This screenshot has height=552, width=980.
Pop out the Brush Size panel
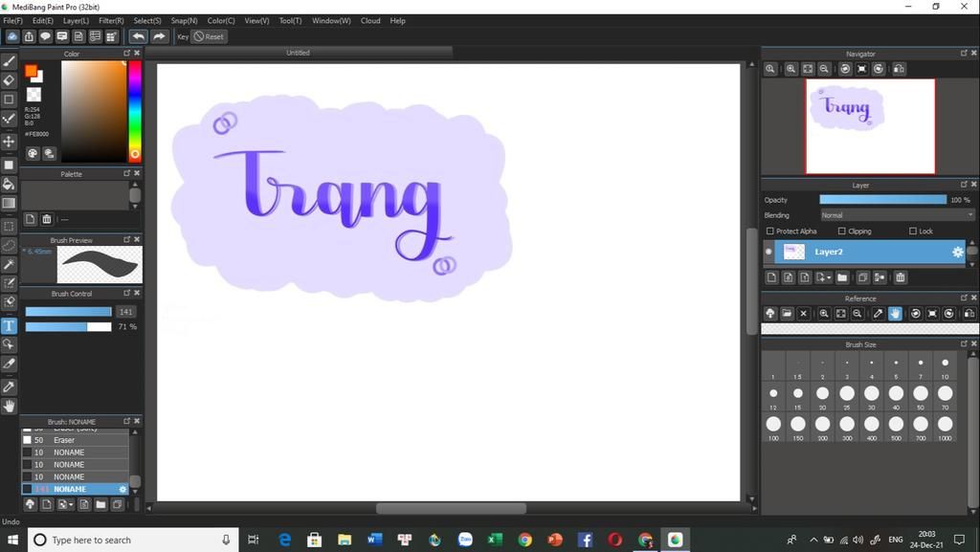[964, 344]
